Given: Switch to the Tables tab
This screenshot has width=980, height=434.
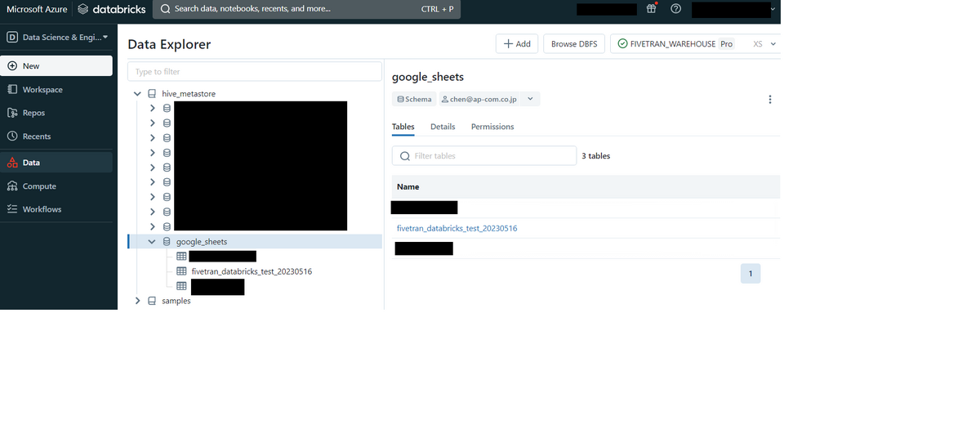Looking at the screenshot, I should pyautogui.click(x=403, y=127).
